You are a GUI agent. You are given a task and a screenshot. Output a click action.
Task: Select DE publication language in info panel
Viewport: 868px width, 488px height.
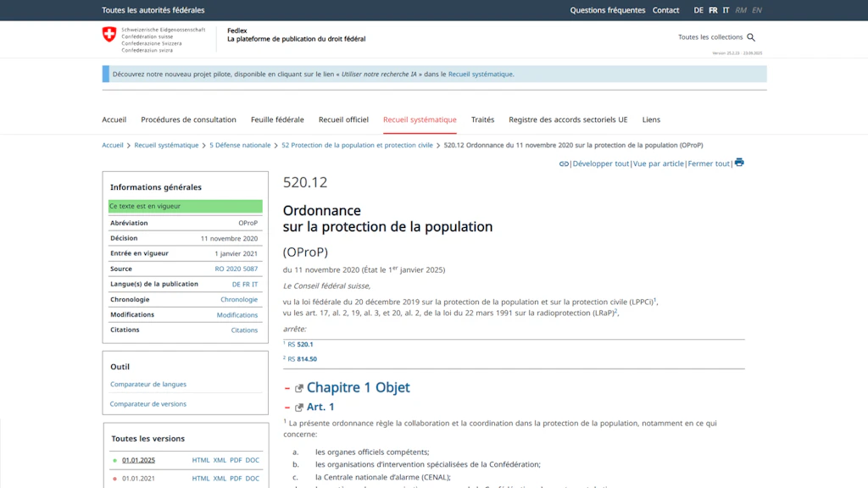pyautogui.click(x=236, y=285)
